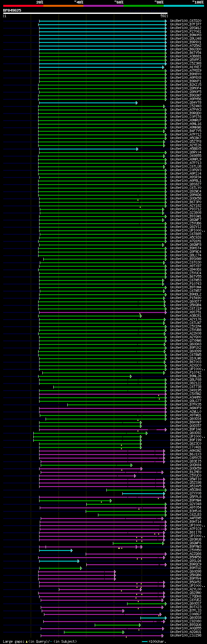Select the UniRef100_B1ZME0 label

point(186,472)
